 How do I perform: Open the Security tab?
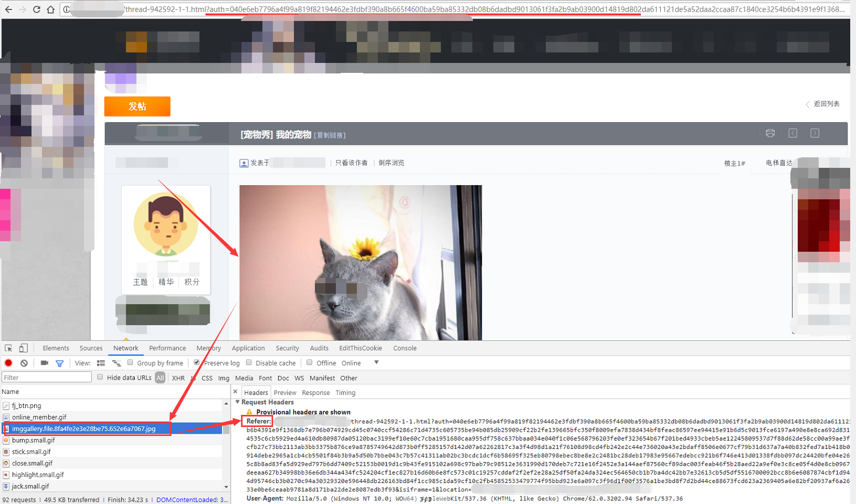point(287,348)
